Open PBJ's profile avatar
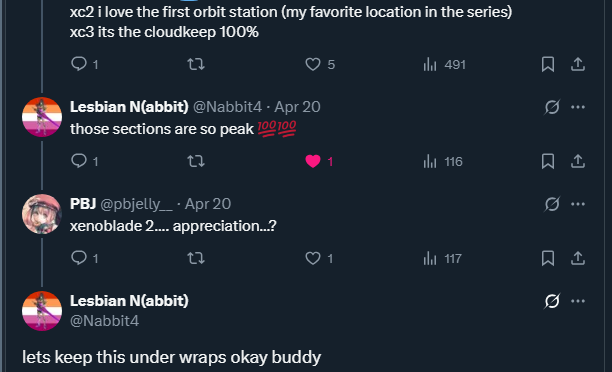The image size is (612, 372). (x=42, y=214)
